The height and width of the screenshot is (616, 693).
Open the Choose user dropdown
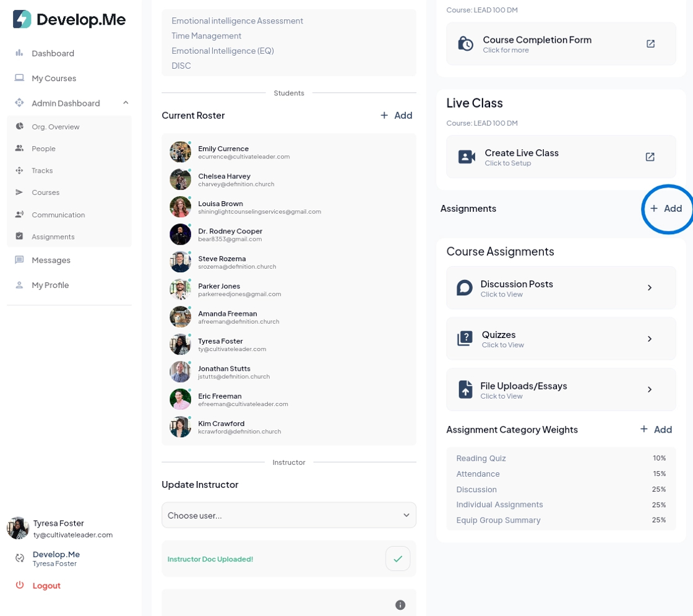[288, 515]
